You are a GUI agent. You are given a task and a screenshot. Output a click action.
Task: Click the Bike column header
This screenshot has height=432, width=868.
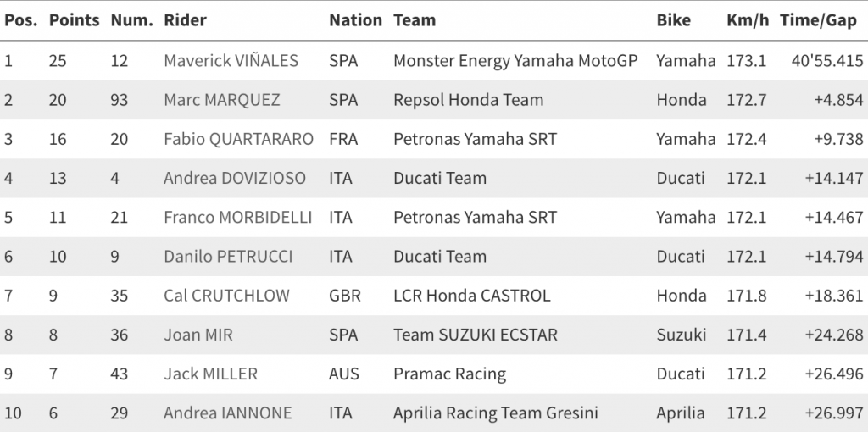[x=673, y=20]
